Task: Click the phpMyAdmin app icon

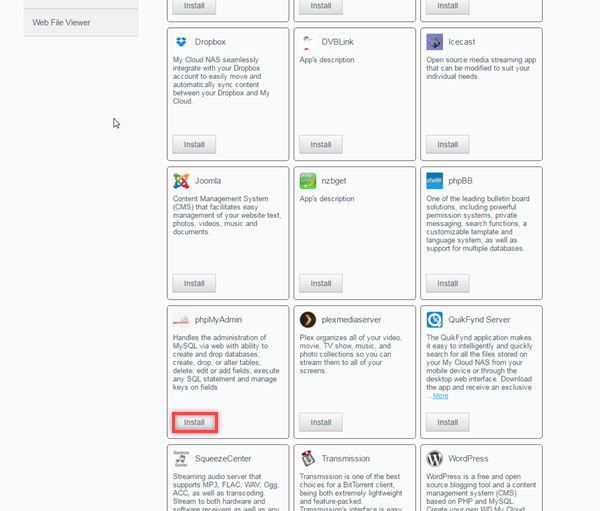Action: [181, 320]
